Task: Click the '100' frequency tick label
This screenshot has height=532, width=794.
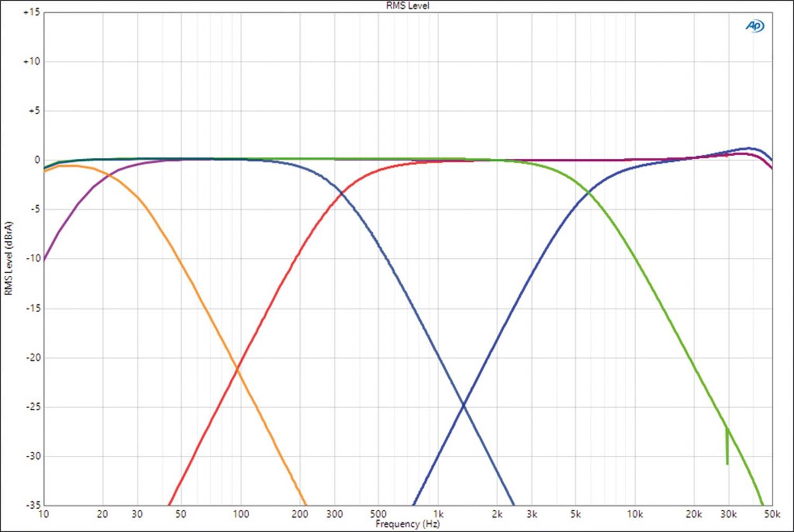Action: click(x=241, y=514)
